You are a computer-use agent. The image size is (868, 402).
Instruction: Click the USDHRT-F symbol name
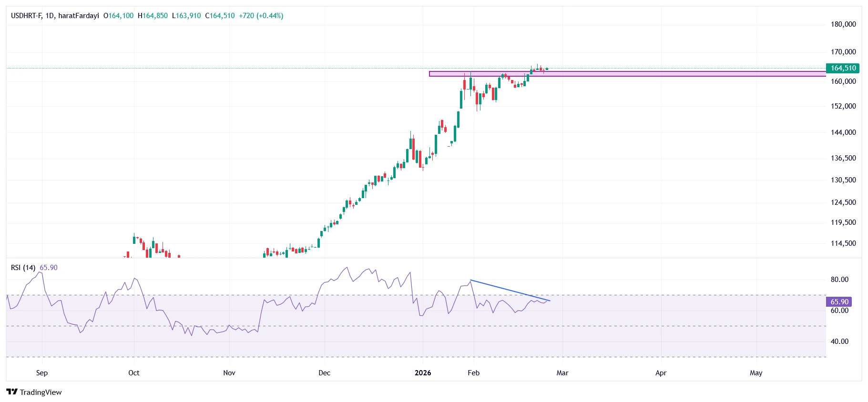[x=26, y=16]
